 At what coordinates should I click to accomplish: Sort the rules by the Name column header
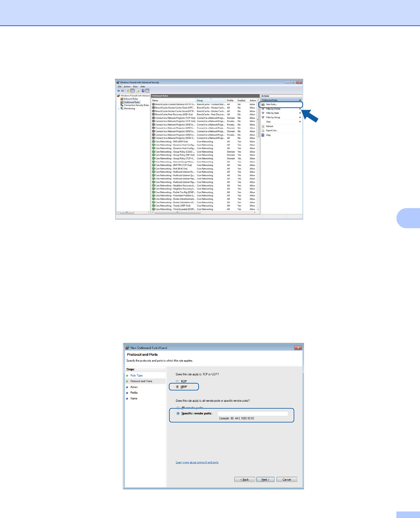point(174,101)
